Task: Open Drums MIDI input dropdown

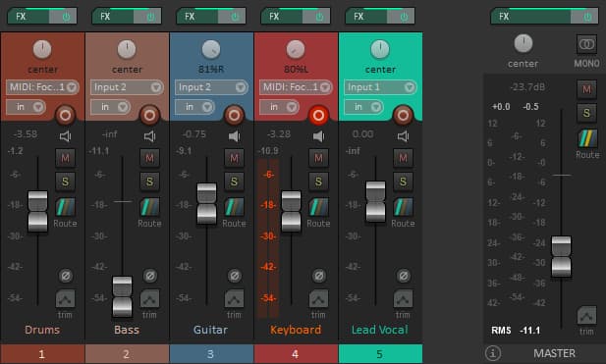Action: (42, 87)
